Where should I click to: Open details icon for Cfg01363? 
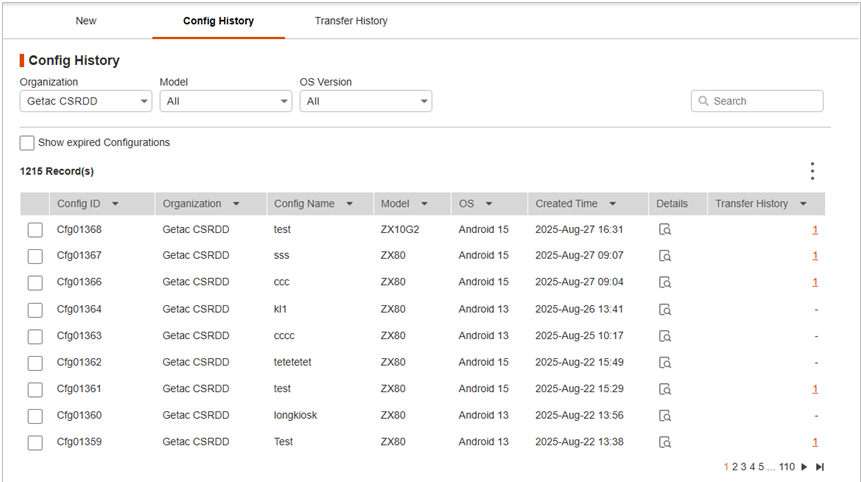click(x=664, y=336)
